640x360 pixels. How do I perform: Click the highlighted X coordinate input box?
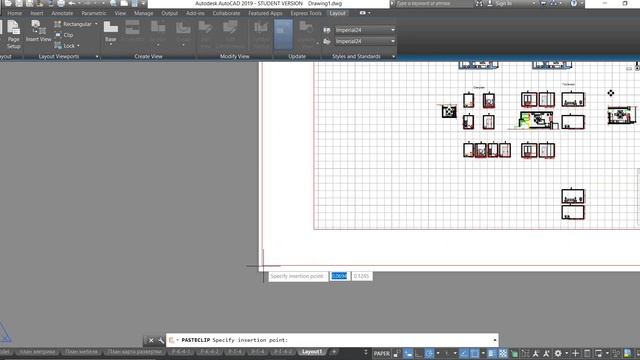[x=339, y=276]
